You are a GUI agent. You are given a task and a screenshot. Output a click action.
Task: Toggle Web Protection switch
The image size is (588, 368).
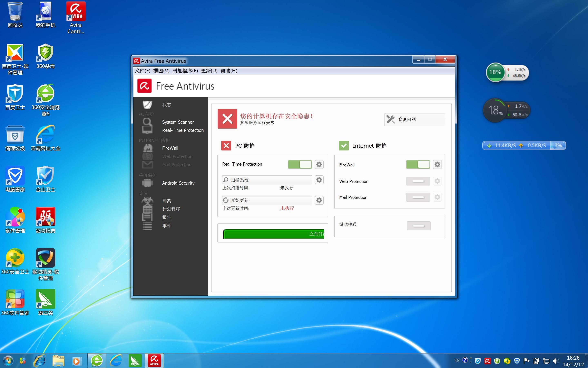click(418, 181)
